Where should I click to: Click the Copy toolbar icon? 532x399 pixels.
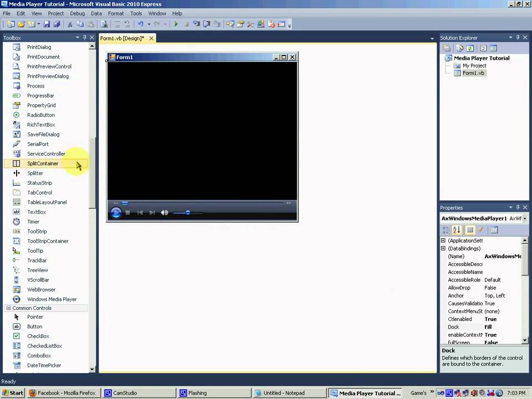[x=80, y=24]
